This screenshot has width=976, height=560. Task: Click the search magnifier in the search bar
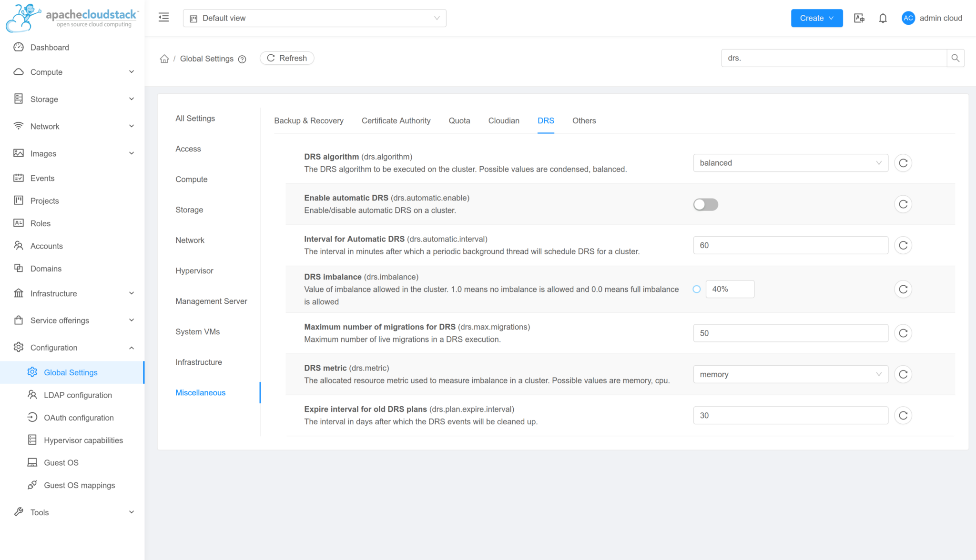[956, 58]
